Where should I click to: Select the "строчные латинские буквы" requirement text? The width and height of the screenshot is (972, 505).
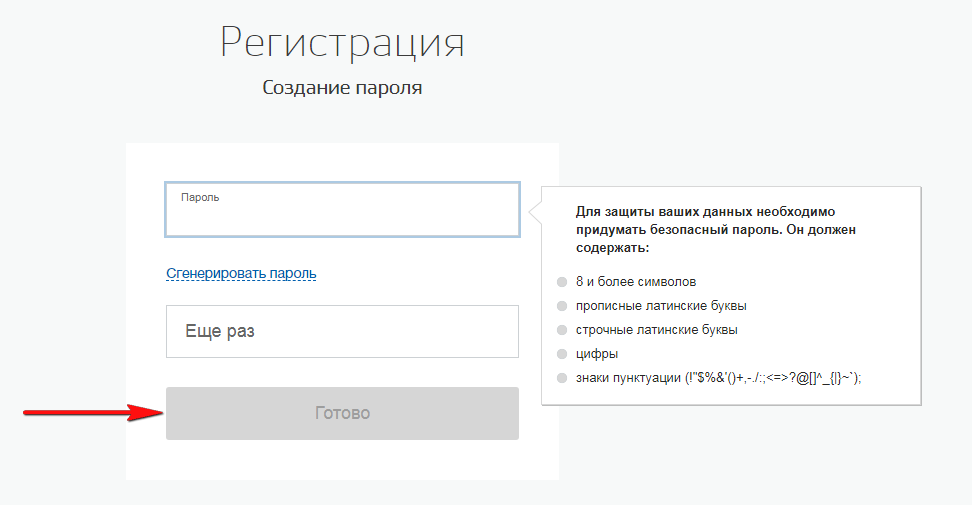[x=657, y=330]
